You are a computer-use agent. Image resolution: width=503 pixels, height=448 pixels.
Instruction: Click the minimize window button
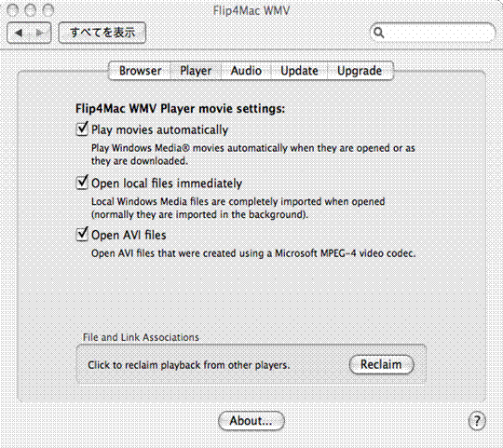(x=31, y=10)
